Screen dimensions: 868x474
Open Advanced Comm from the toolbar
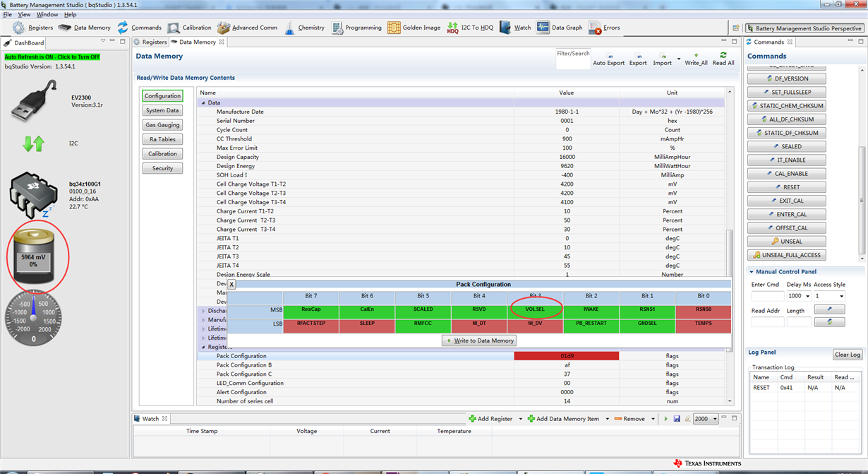[x=247, y=28]
